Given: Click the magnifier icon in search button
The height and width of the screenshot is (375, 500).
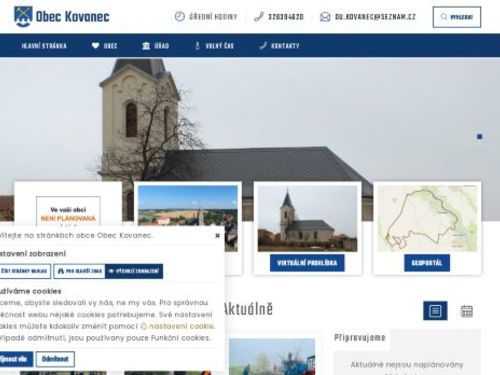Looking at the screenshot, I should [x=444, y=17].
